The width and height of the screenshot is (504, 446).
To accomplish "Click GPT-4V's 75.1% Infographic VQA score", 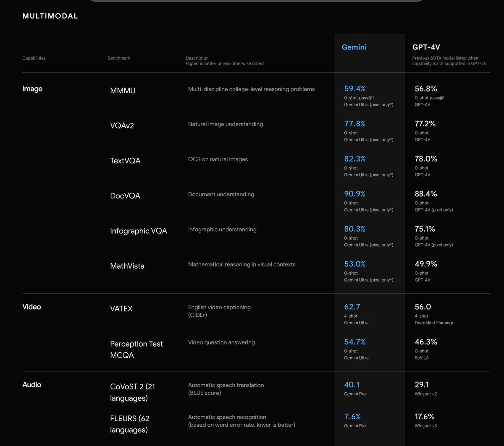I will tap(425, 229).
